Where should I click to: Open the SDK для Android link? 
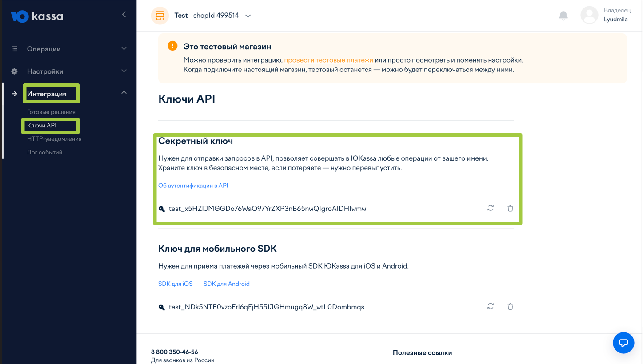(x=226, y=284)
